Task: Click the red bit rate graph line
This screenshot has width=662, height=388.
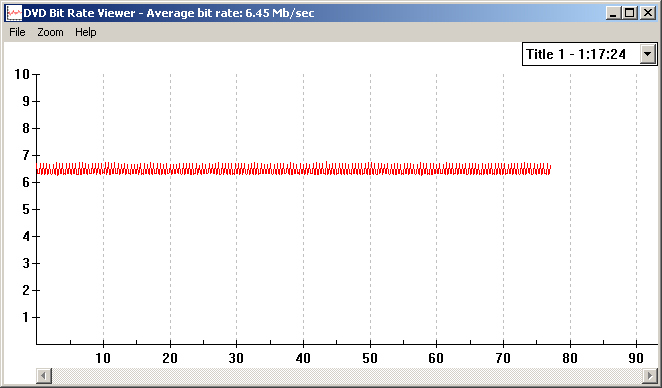Action: coord(293,168)
